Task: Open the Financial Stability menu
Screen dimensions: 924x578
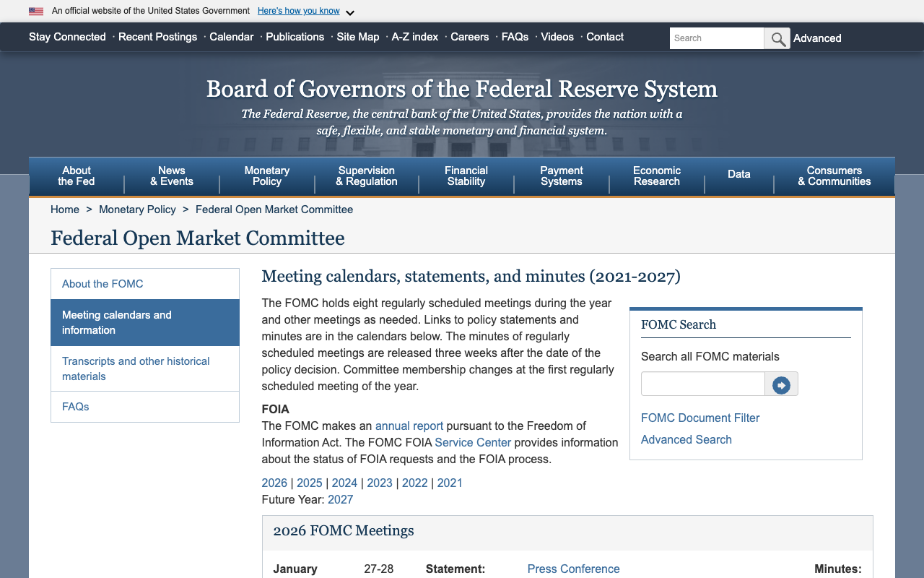Action: tap(466, 176)
